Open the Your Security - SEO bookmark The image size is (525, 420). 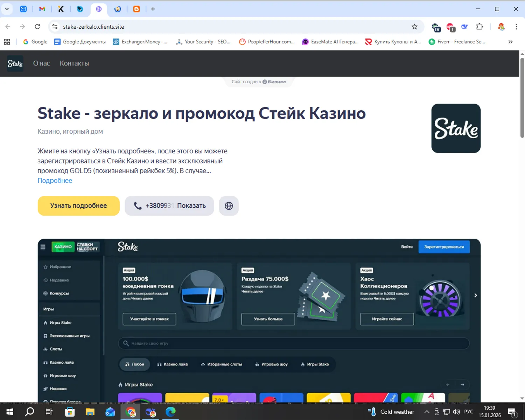pos(203,42)
